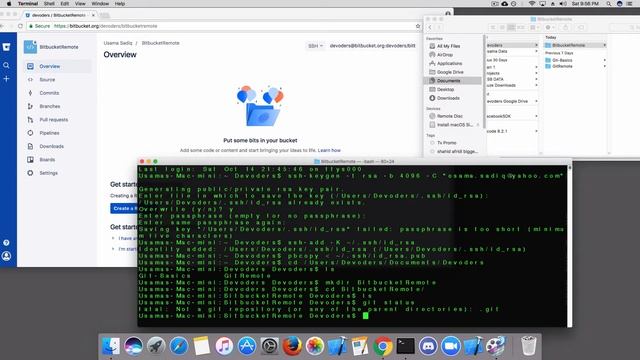Click the Wi-Fi status icon in the menu bar
This screenshot has height=360, width=640.
(x=531, y=4)
